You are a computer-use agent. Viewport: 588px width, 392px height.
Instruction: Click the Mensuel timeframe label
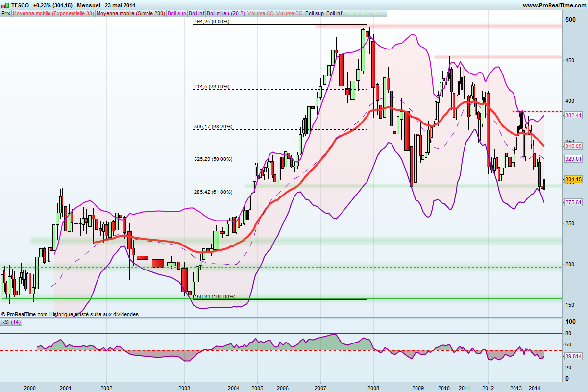89,5
